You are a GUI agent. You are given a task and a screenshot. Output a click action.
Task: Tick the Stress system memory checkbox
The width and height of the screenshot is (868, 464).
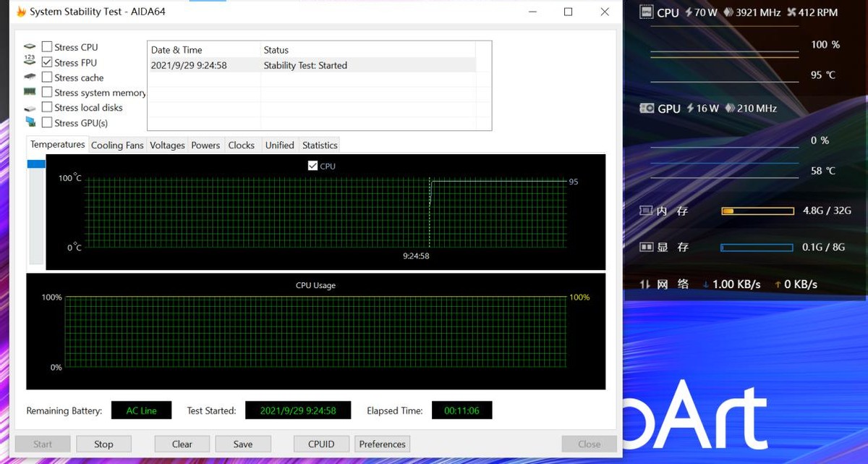(x=47, y=93)
